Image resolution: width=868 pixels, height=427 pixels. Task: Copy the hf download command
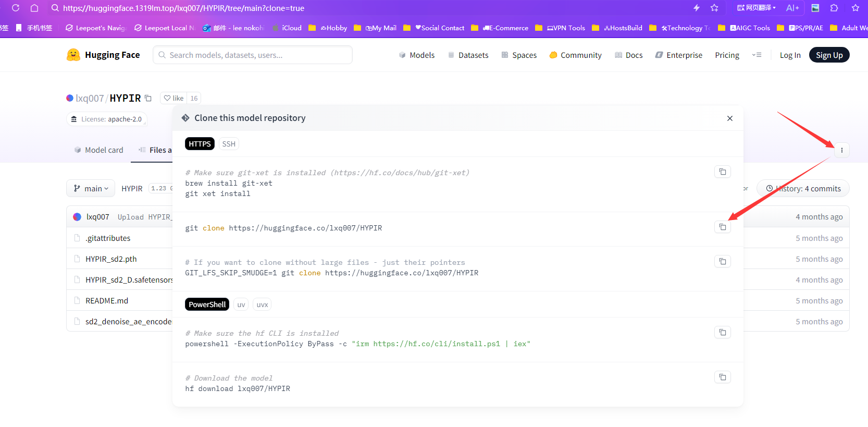pos(722,377)
